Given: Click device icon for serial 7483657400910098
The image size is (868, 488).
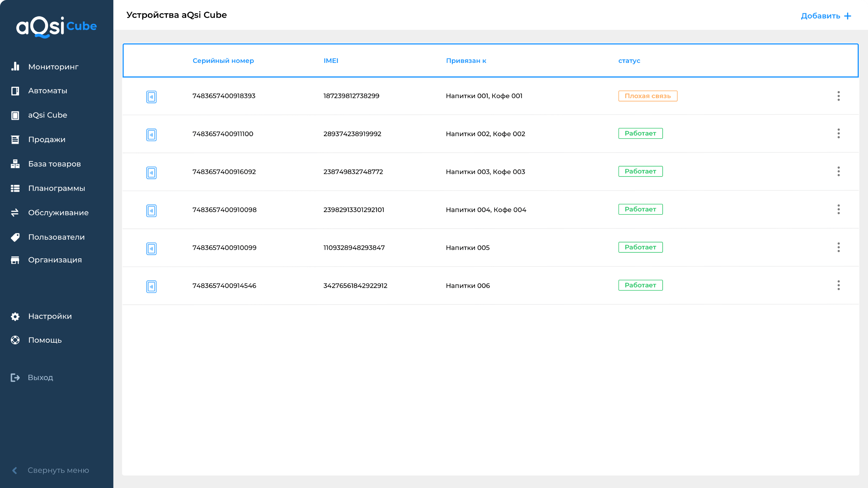Looking at the screenshot, I should click(x=151, y=211).
